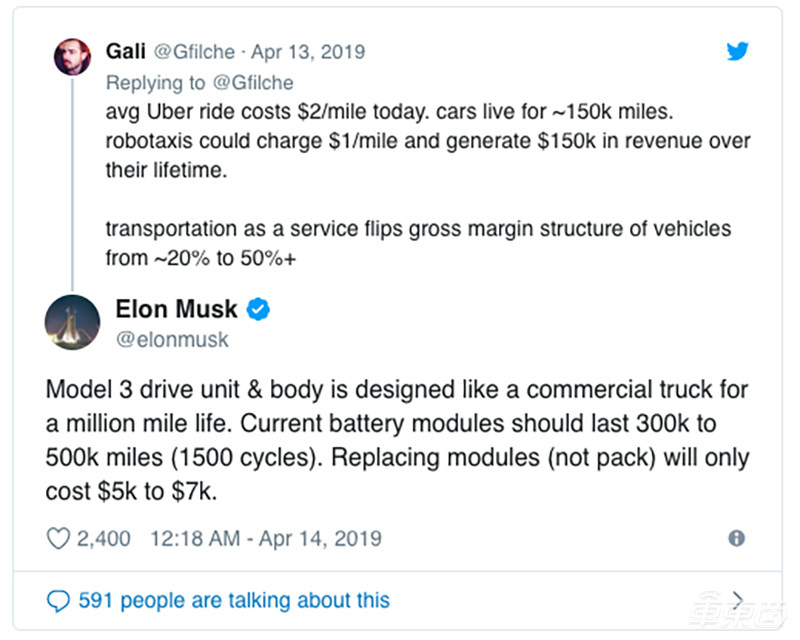Like the tweet using the heart icon
This screenshot has height=640, width=800.
click(x=58, y=538)
